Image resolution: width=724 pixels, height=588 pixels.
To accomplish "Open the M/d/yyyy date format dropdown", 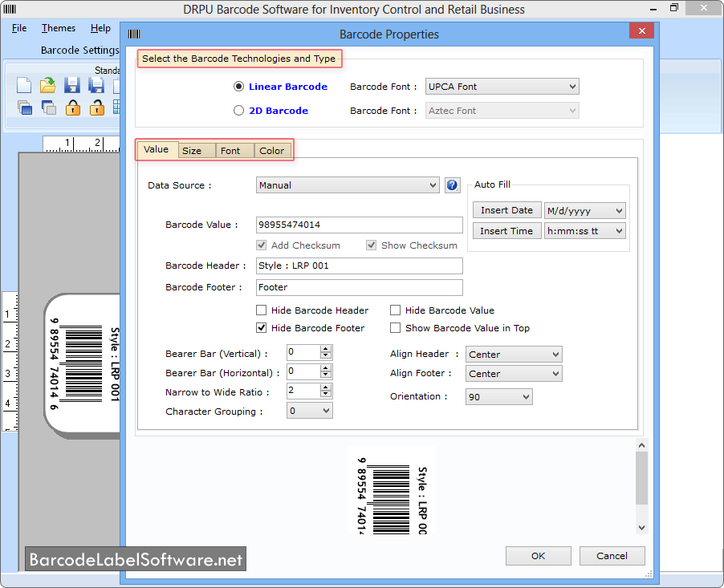I will coord(584,210).
